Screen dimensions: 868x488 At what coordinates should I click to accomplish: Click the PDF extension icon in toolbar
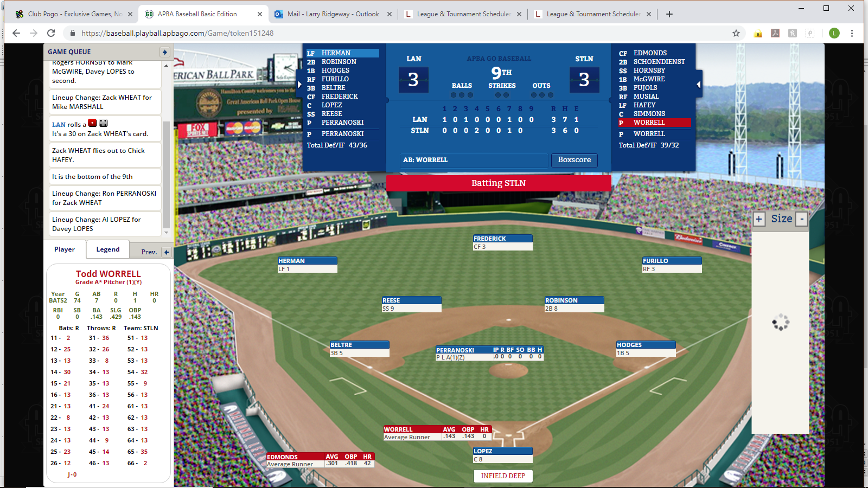coord(775,33)
